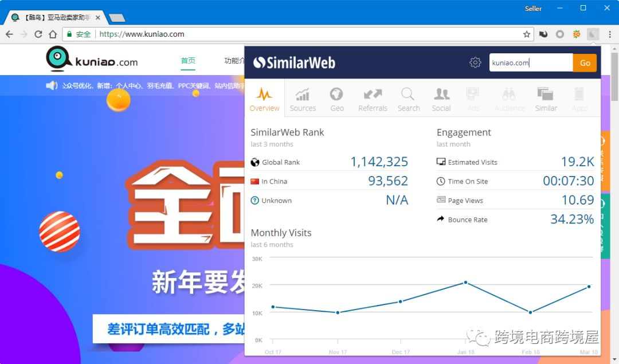Open the Referrals tab
Screen dimensions: 619x364
[373, 100]
